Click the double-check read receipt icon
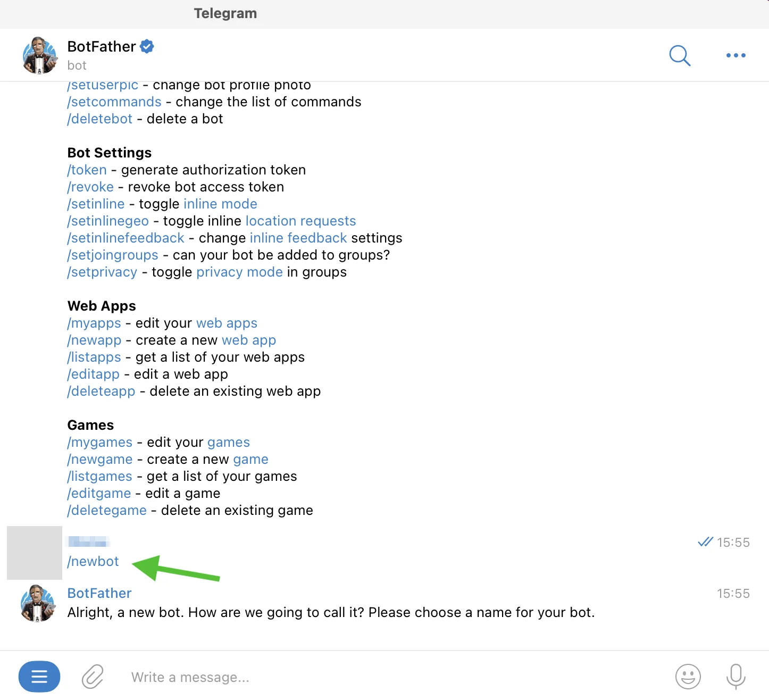The height and width of the screenshot is (700, 769). click(x=705, y=542)
